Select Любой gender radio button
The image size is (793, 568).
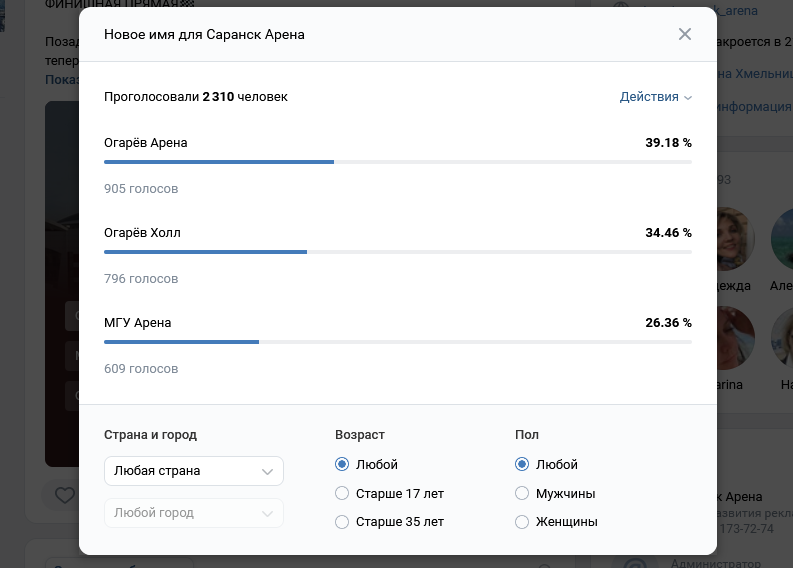(522, 464)
